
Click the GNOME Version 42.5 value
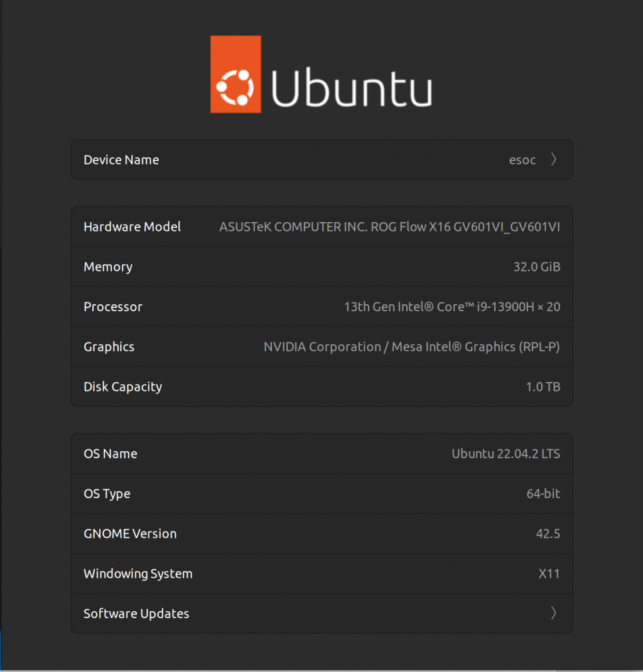click(x=548, y=534)
